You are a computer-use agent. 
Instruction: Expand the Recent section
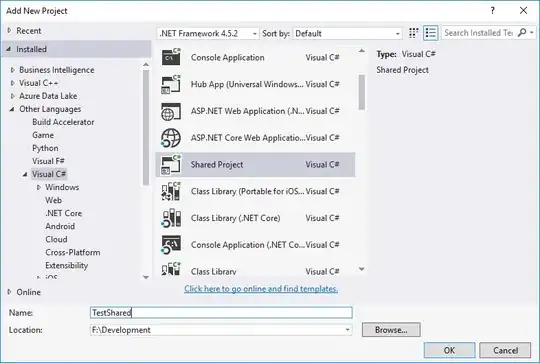point(9,31)
